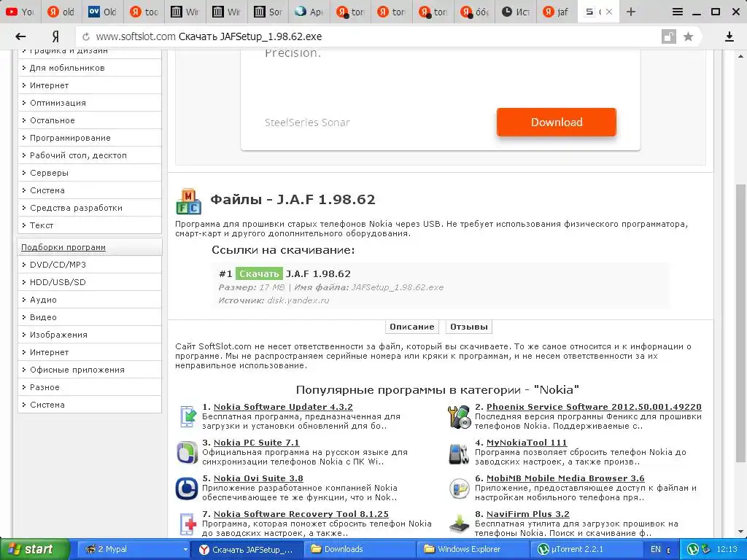This screenshot has height=560, width=747.
Task: Open the Описание tab
Action: point(411,327)
